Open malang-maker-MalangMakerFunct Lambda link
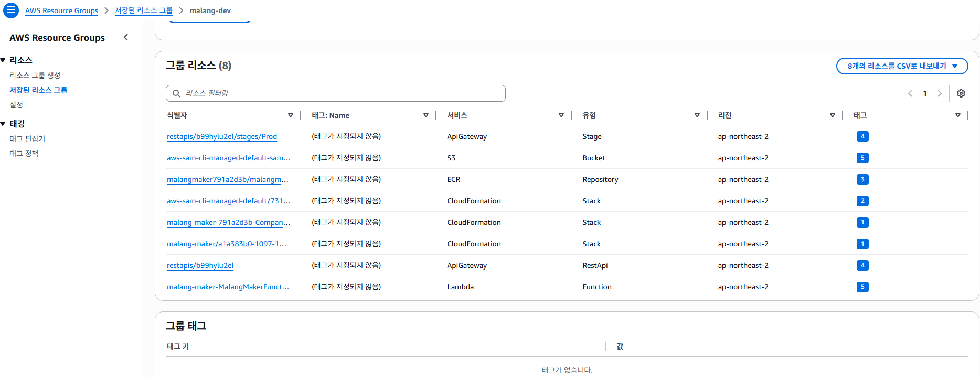 point(228,287)
